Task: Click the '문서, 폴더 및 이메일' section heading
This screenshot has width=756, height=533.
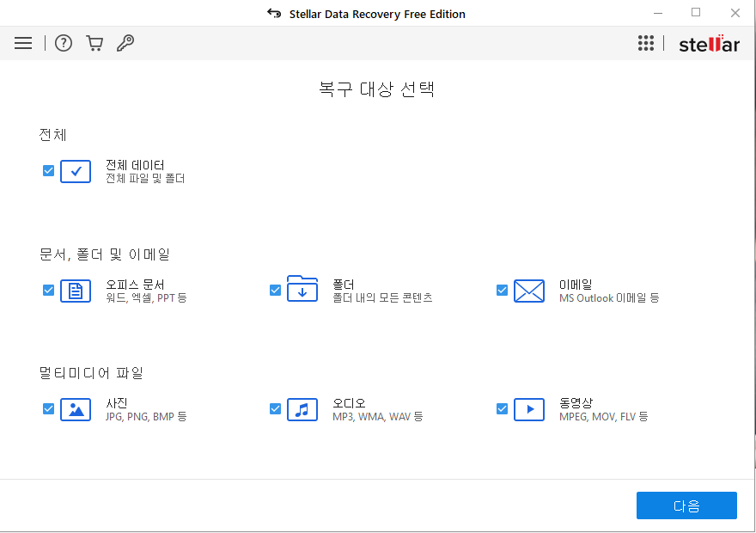Action: tap(104, 254)
